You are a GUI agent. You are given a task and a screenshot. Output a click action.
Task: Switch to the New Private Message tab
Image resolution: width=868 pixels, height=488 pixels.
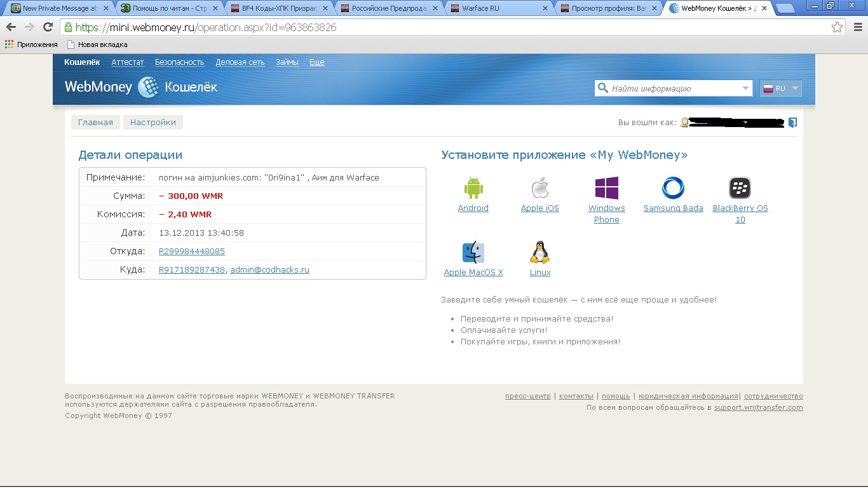coord(58,8)
